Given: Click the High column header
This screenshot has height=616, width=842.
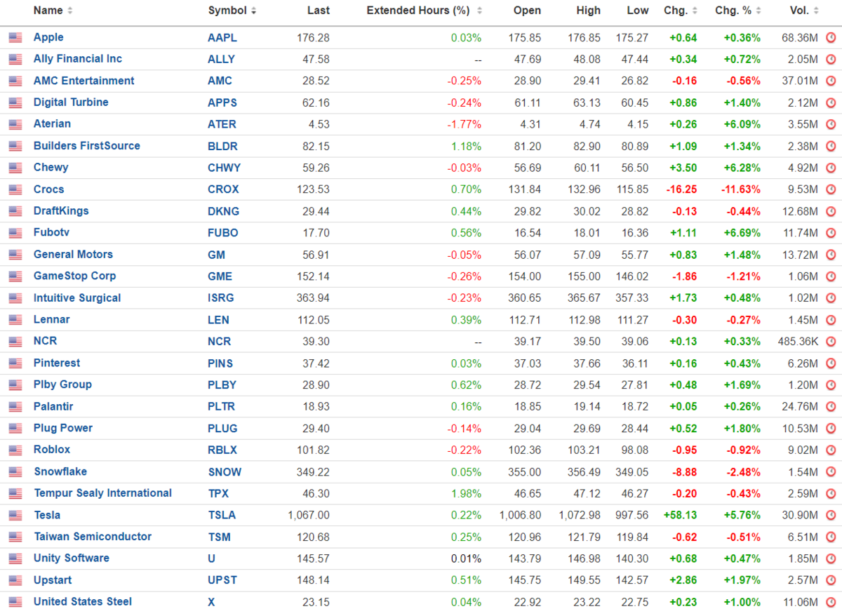Looking at the screenshot, I should pos(588,11).
